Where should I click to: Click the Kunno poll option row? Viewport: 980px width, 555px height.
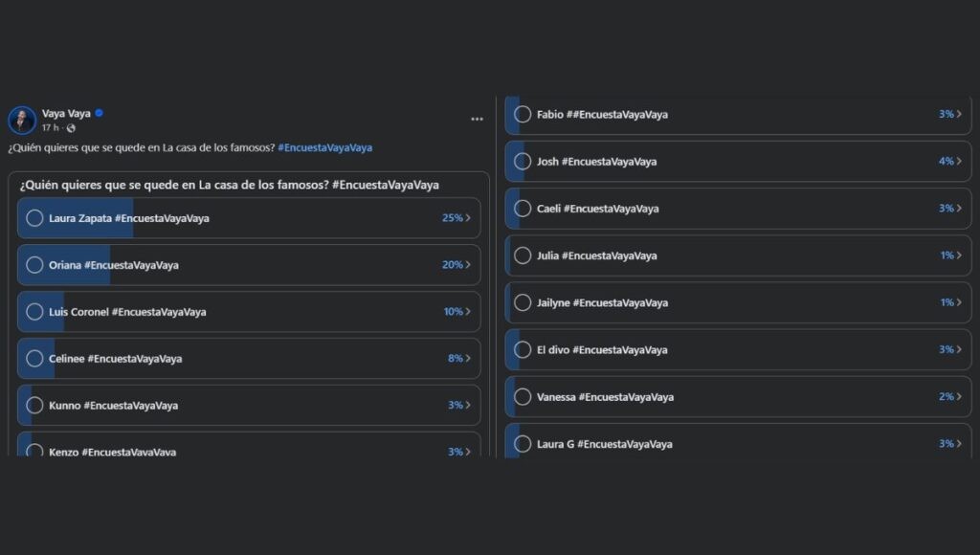(x=249, y=406)
